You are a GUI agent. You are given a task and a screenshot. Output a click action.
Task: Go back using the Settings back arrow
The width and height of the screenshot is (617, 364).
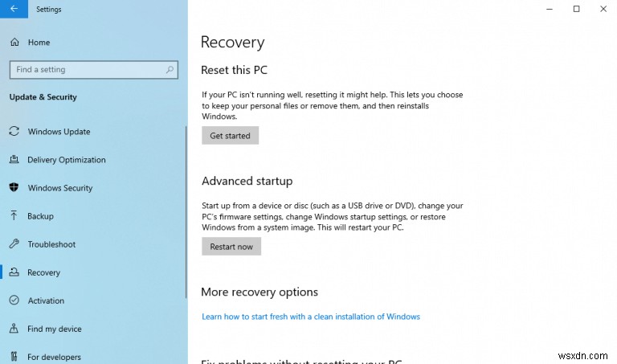(x=14, y=9)
